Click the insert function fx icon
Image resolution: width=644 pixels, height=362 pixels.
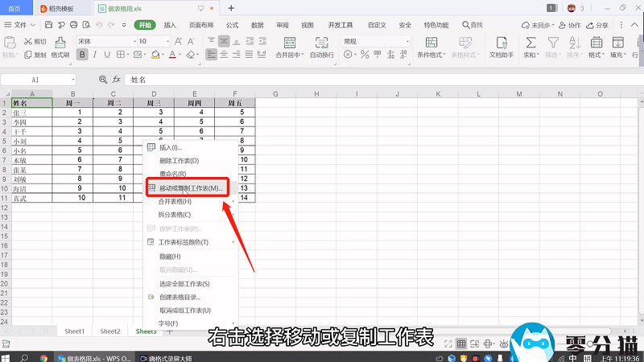click(x=117, y=80)
